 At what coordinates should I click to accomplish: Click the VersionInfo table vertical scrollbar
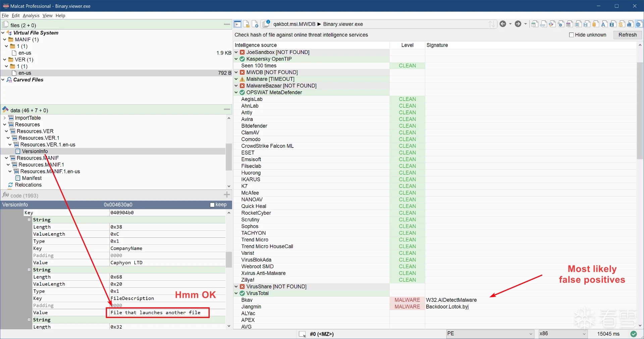coord(229,260)
